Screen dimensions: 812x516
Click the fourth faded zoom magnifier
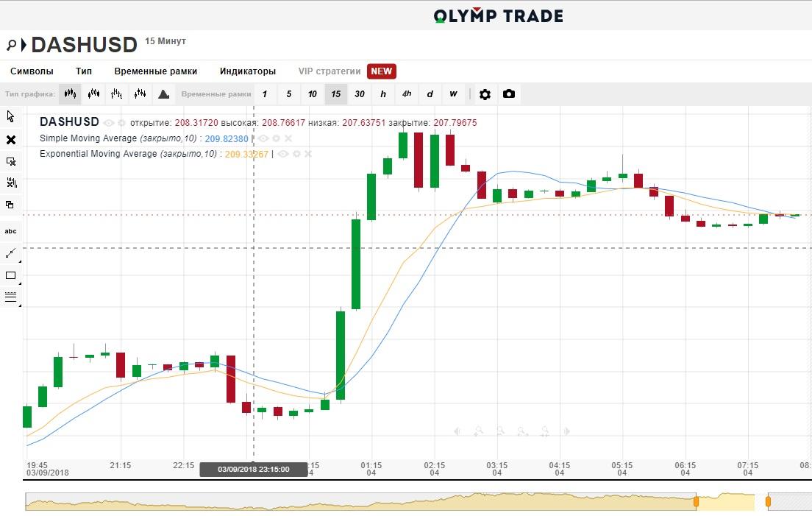545,431
